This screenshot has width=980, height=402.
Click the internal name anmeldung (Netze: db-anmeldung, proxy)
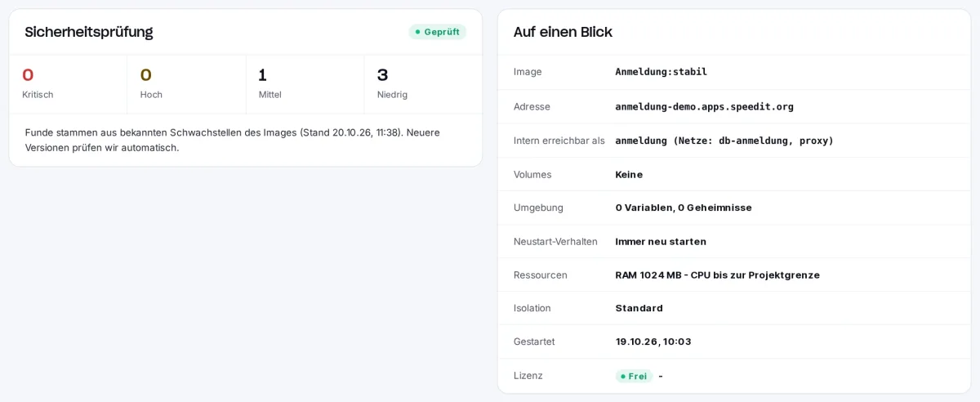[724, 141]
